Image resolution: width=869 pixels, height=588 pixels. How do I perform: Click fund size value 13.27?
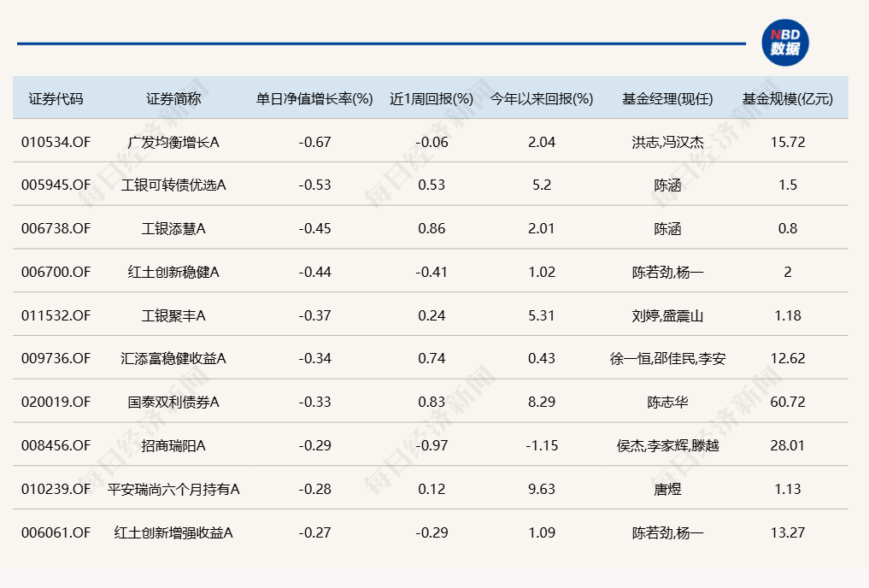[x=787, y=532]
